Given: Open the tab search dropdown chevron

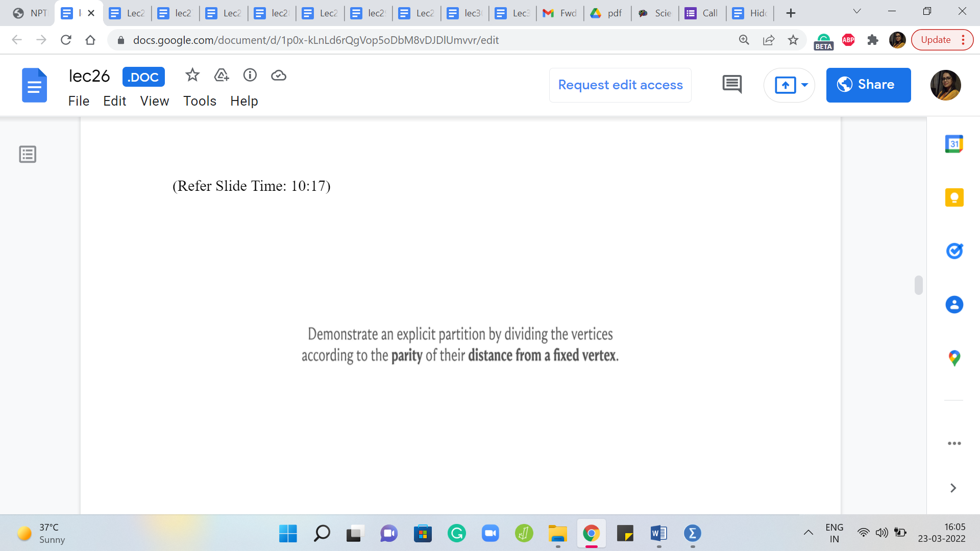Looking at the screenshot, I should (857, 12).
